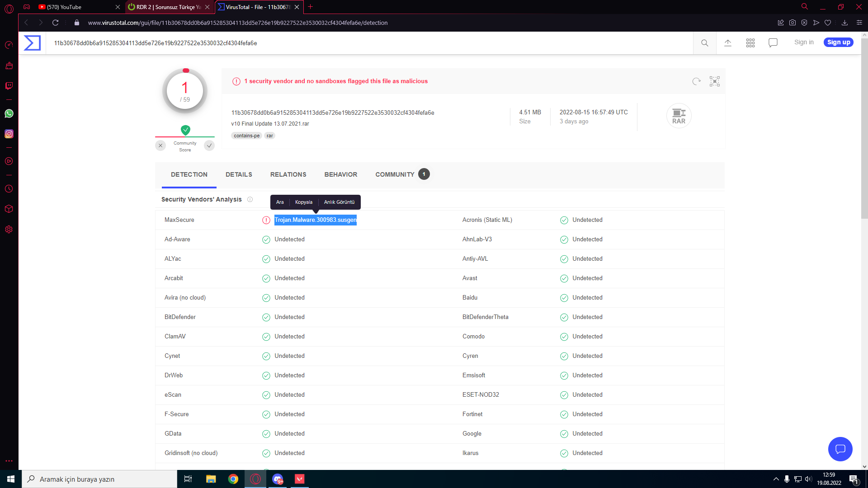Click the upload file icon
This screenshot has height=488, width=868.
(728, 43)
